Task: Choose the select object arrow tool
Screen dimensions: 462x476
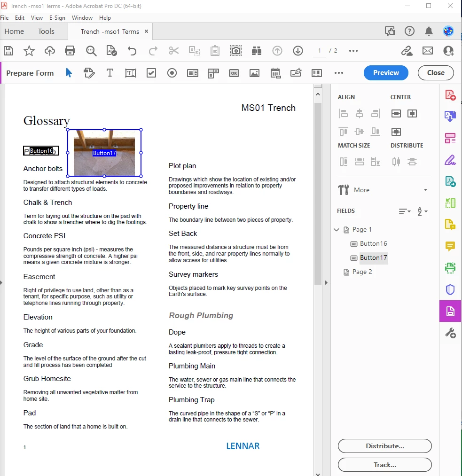Action: (69, 73)
